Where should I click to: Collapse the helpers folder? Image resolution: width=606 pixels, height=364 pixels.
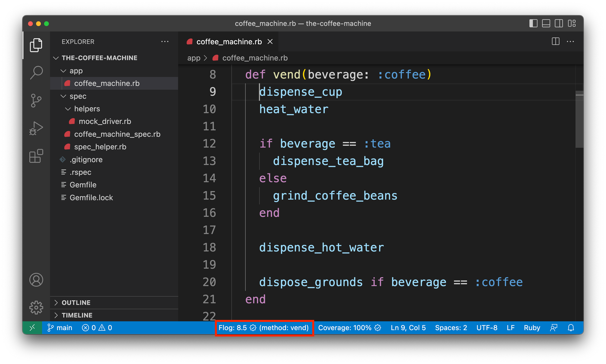[87, 109]
